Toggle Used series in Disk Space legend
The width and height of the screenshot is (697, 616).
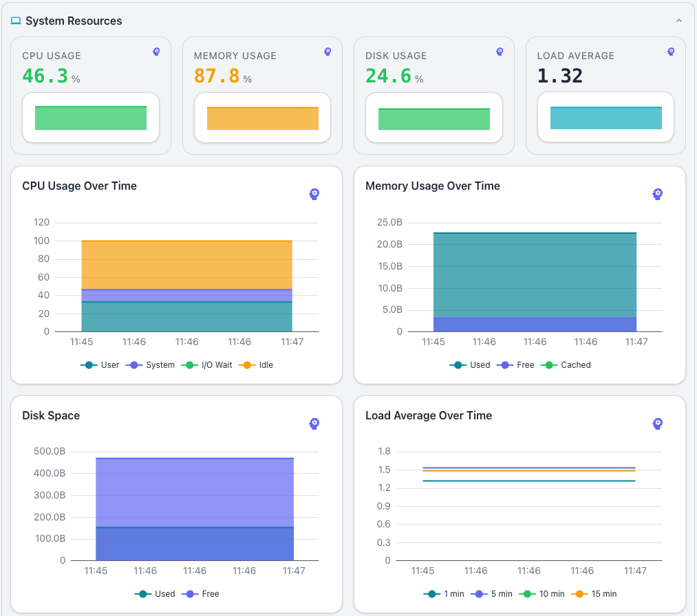(155, 594)
